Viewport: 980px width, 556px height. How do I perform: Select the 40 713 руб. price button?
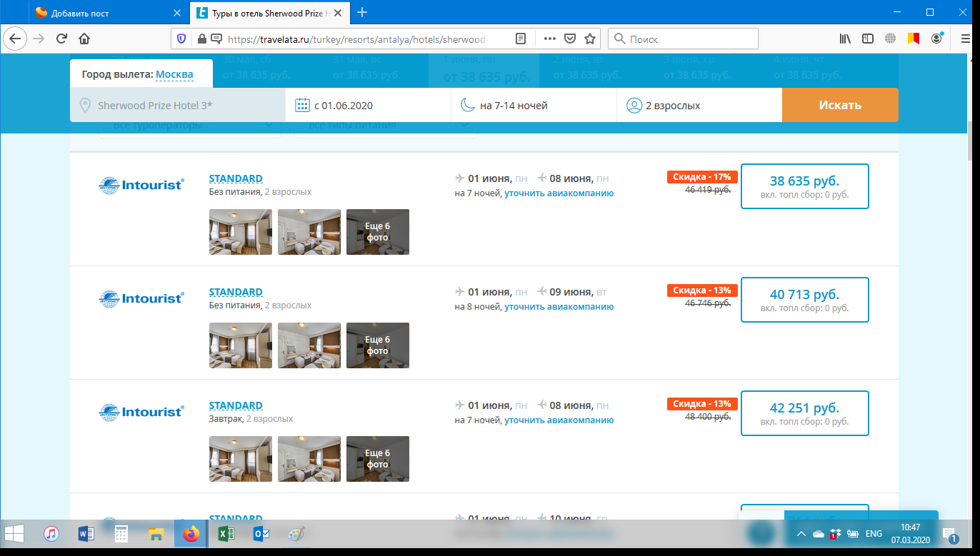[x=805, y=300]
